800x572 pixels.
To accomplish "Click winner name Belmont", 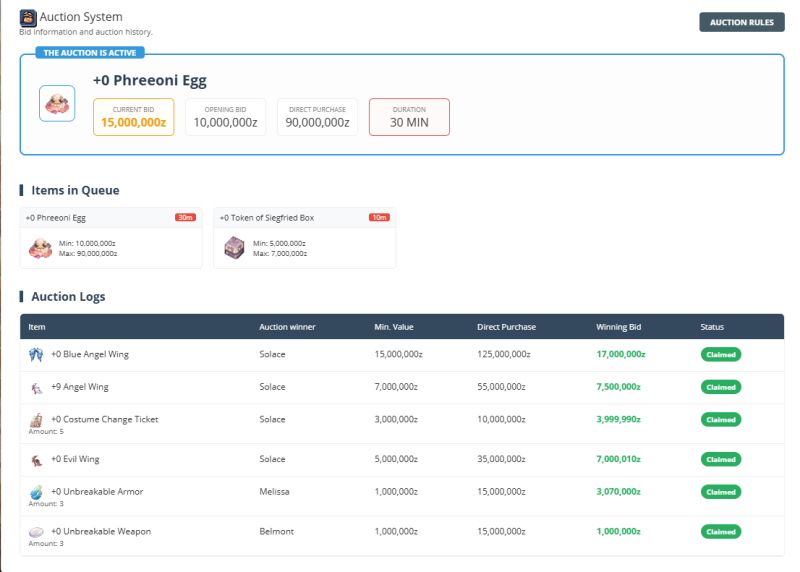I will coord(277,532).
